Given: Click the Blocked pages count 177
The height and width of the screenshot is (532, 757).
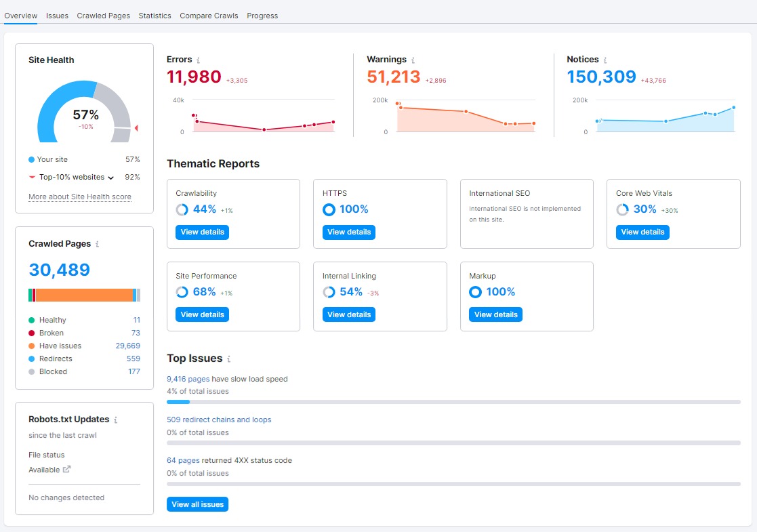Looking at the screenshot, I should (134, 371).
